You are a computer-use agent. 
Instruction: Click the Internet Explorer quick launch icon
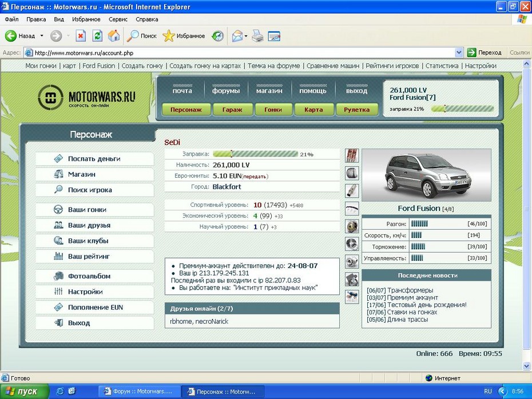click(61, 391)
